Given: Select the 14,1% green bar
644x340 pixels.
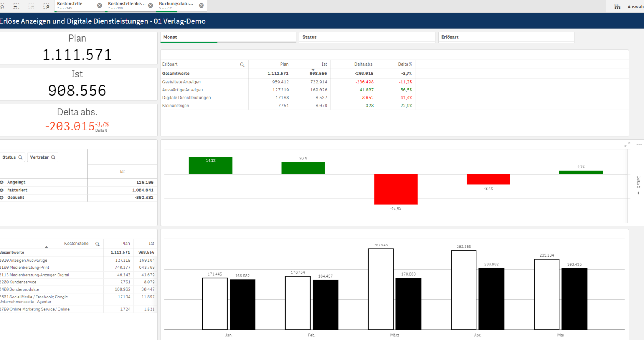Looking at the screenshot, I should [211, 165].
